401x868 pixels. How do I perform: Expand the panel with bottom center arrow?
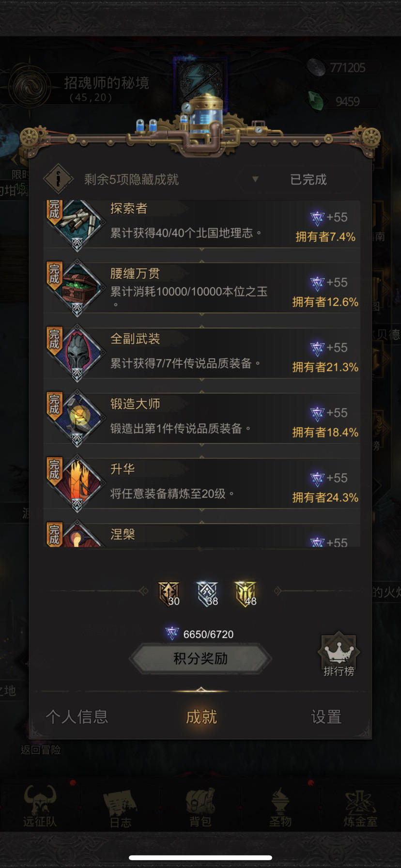[201, 690]
